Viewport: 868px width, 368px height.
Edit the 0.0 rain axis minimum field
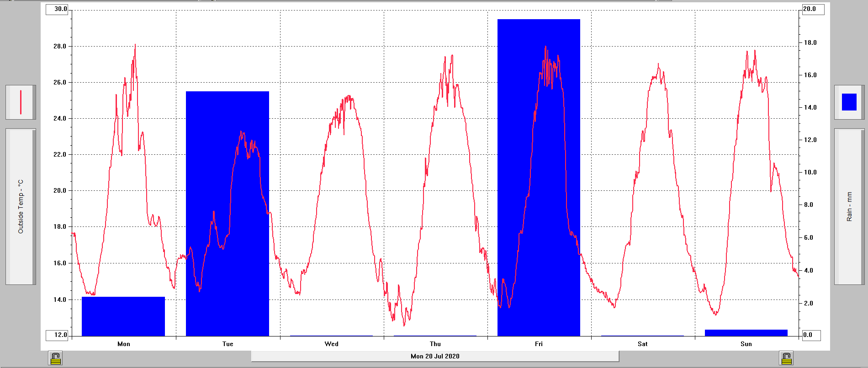[811, 335]
